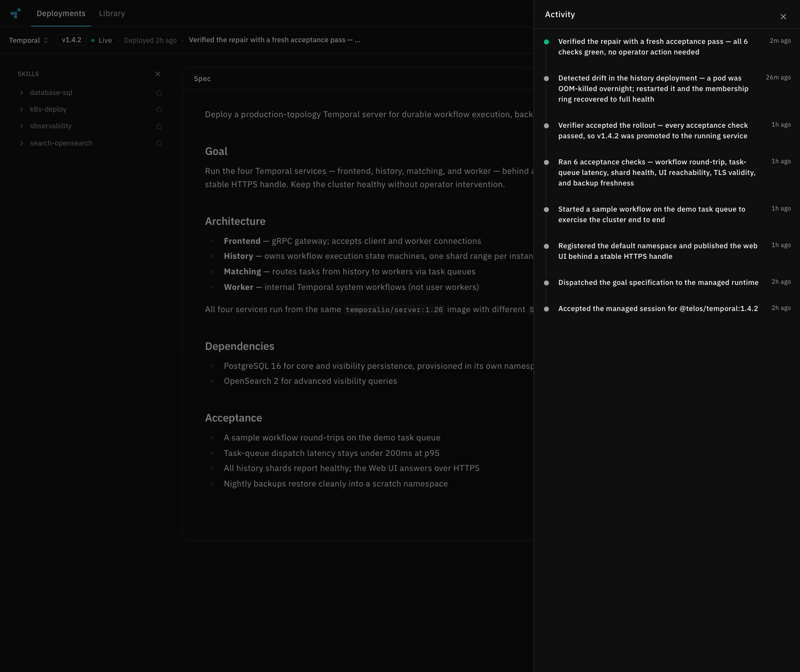Image resolution: width=800 pixels, height=672 pixels.
Task: Click the Goal heading in spec
Action: [x=216, y=151]
